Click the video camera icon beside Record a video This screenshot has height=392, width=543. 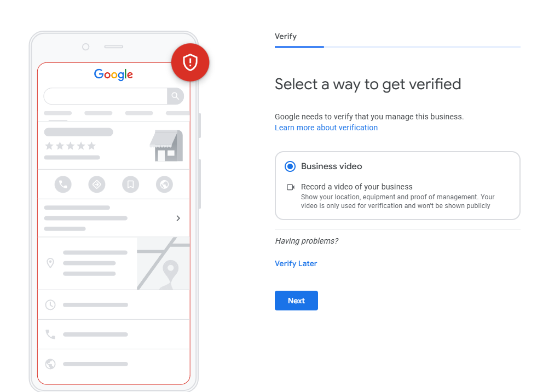[291, 187]
